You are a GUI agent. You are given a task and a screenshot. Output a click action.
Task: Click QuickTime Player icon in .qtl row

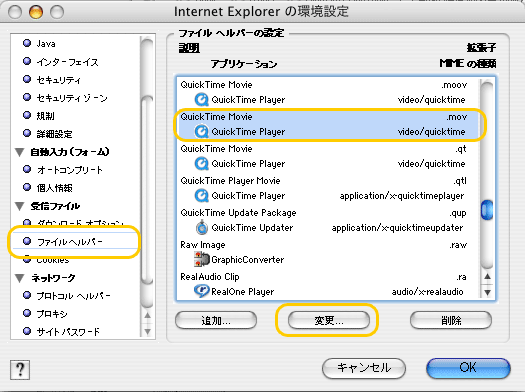coord(202,195)
